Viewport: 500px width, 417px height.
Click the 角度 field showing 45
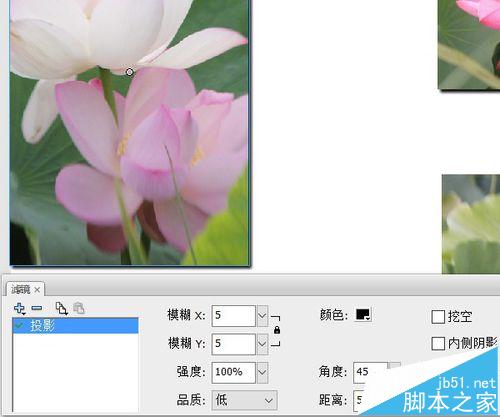click(x=371, y=372)
